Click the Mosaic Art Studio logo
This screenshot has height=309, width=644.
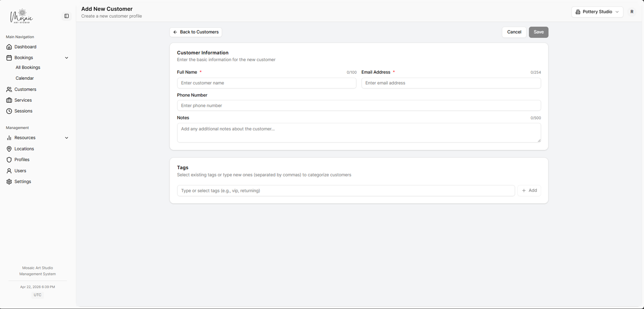pos(20,16)
